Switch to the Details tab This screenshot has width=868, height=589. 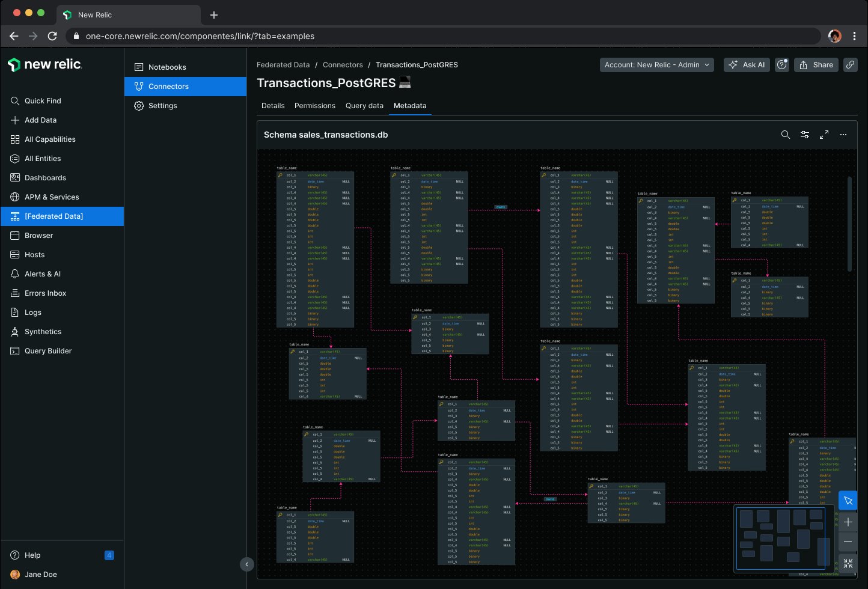tap(273, 106)
